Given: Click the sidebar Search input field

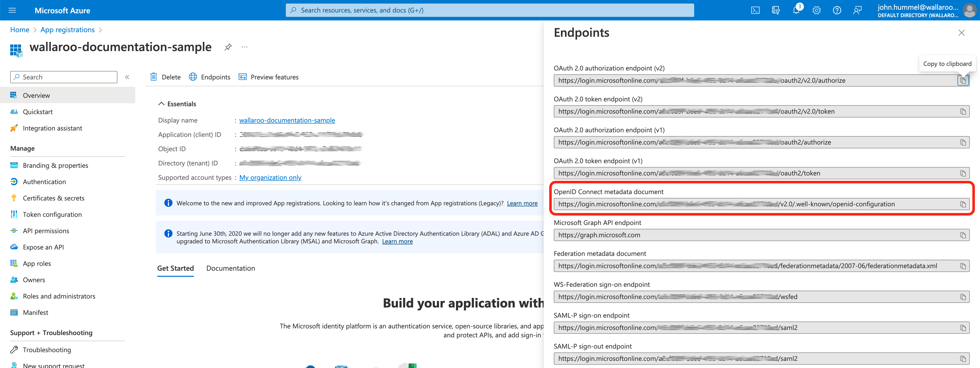Looking at the screenshot, I should [63, 76].
